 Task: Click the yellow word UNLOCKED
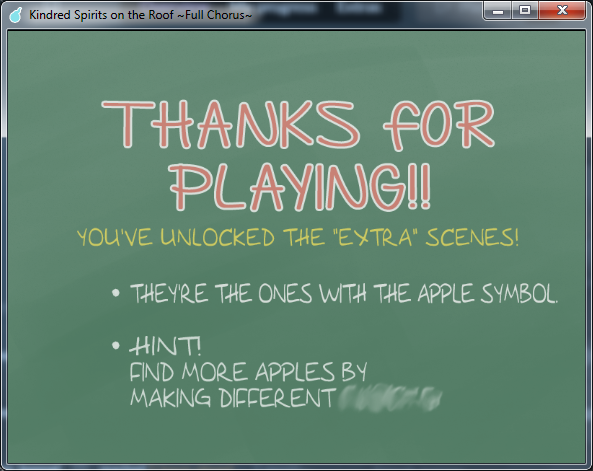point(217,238)
